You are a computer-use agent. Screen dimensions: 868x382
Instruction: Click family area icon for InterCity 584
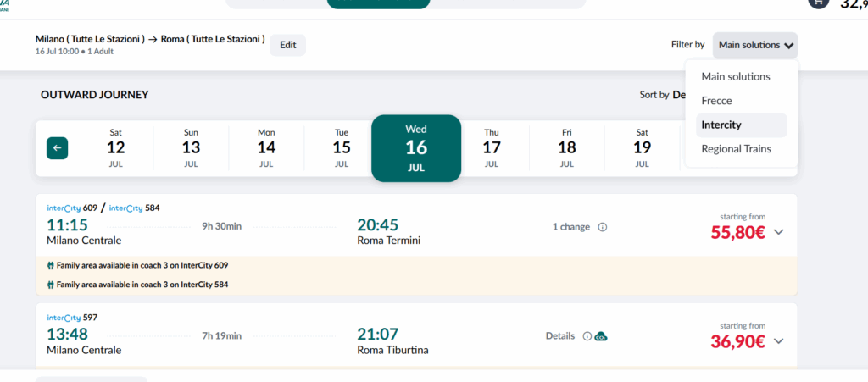tap(50, 285)
